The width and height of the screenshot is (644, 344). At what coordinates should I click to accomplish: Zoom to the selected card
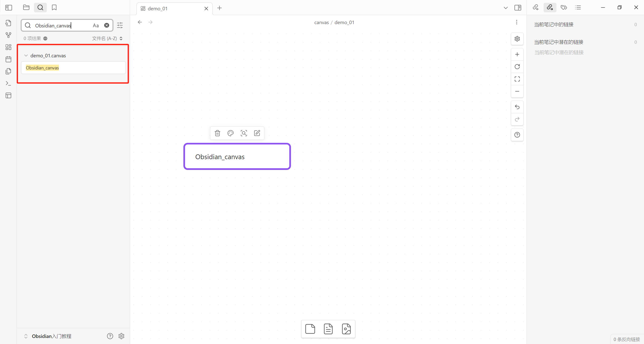tap(244, 133)
